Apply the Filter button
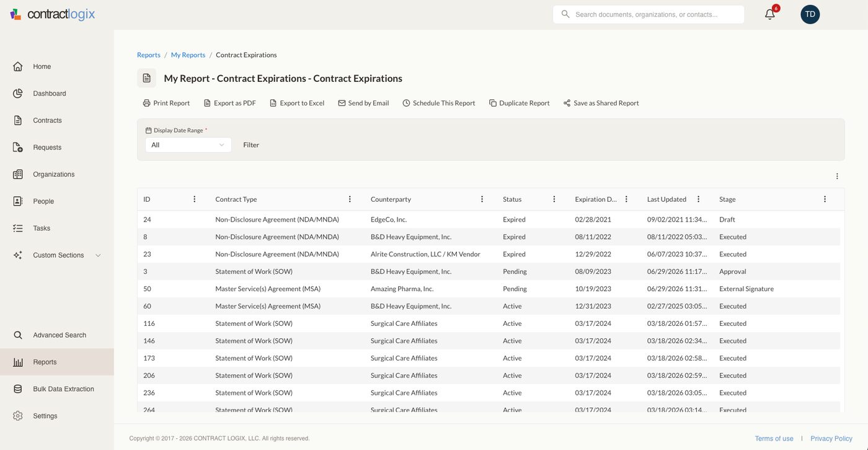868x450 pixels. point(251,145)
